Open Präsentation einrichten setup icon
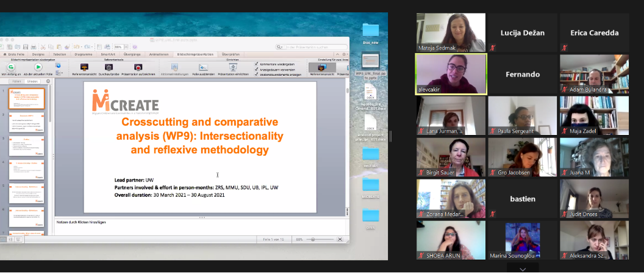This screenshot has height=273, width=644. click(x=233, y=67)
